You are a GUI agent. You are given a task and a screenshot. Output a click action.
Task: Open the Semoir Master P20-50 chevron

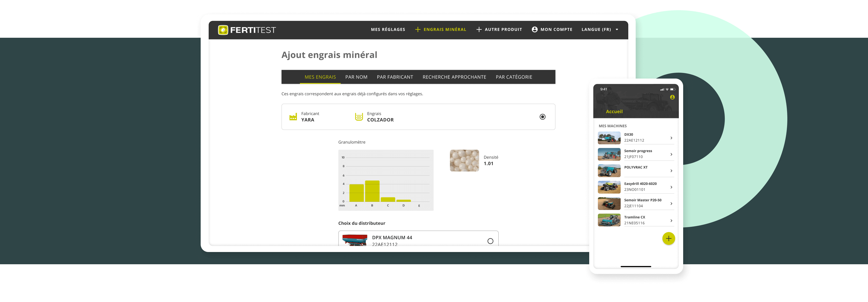click(671, 204)
